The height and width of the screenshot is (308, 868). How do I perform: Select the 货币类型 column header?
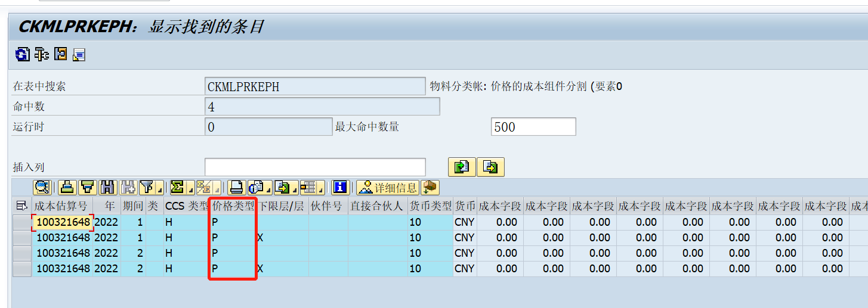coord(430,206)
